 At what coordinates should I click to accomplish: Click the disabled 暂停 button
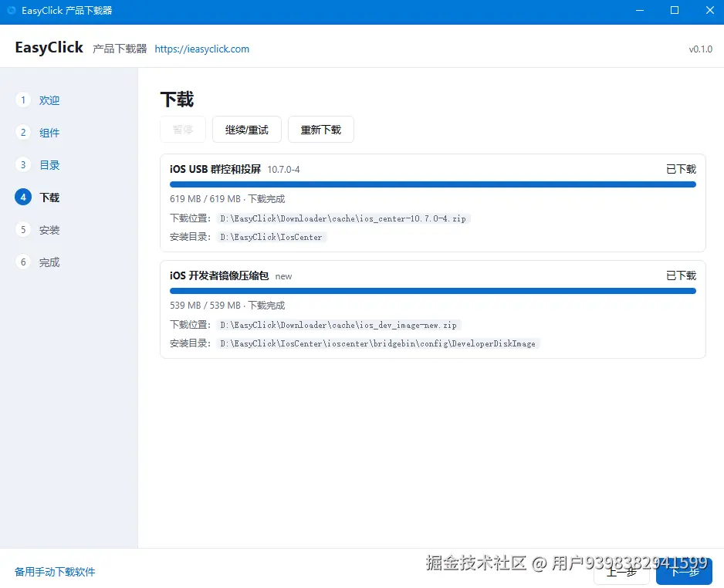183,130
